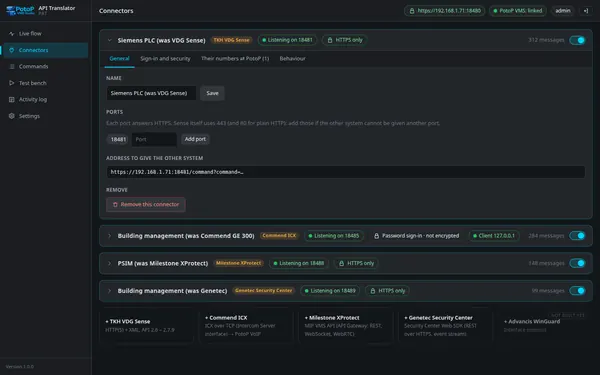Click the lock icon beside Password sign-in
This screenshot has width=600, height=375.
click(x=376, y=236)
